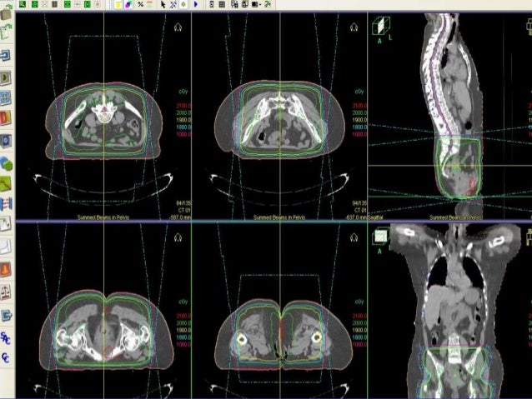Viewport: 532px width, 399px height.
Task: Click 'Summed Beams in Pelvis' label in top-left view
Action: [101, 217]
